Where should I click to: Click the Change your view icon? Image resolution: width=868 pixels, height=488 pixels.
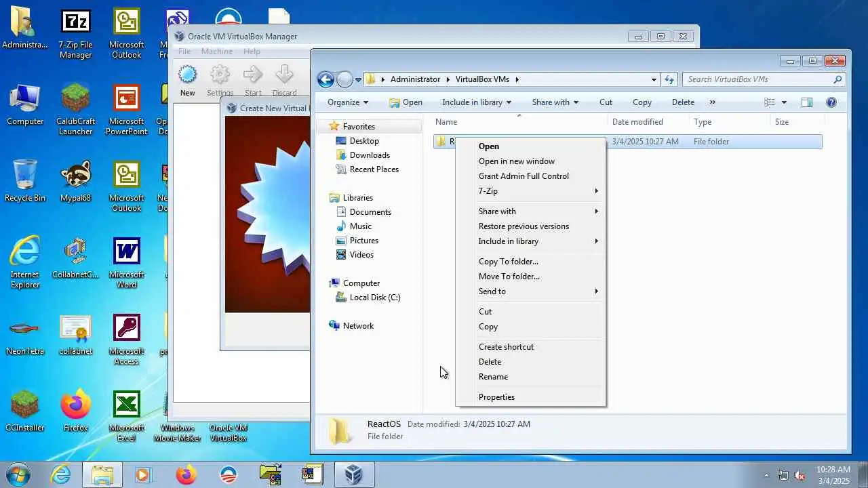(770, 102)
